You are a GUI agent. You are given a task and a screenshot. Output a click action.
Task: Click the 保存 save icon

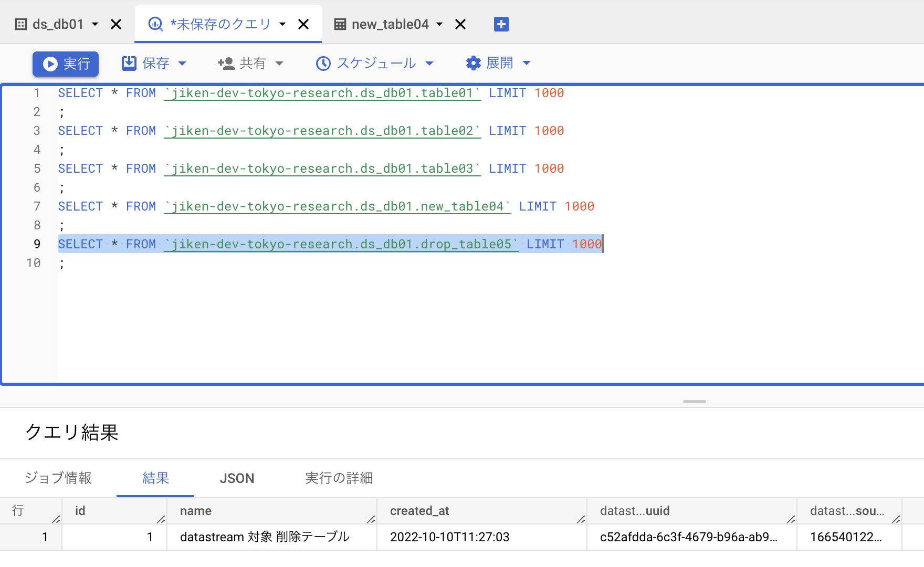[x=129, y=64]
